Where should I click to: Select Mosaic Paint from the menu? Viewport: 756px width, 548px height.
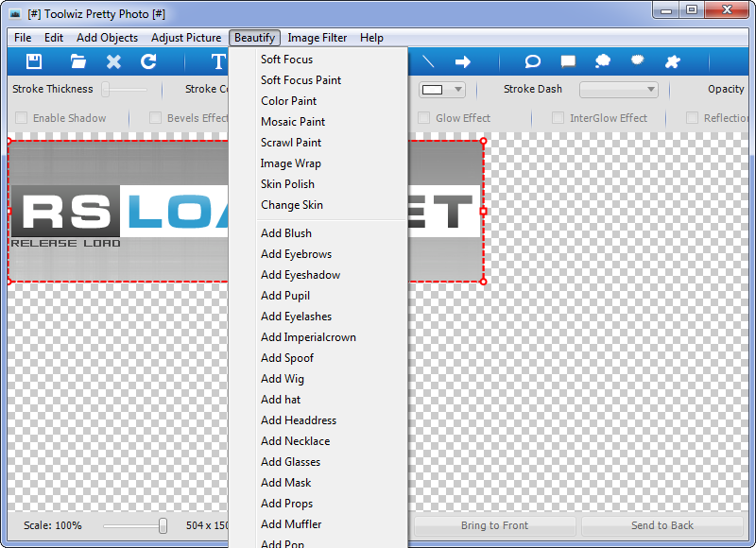[318, 122]
